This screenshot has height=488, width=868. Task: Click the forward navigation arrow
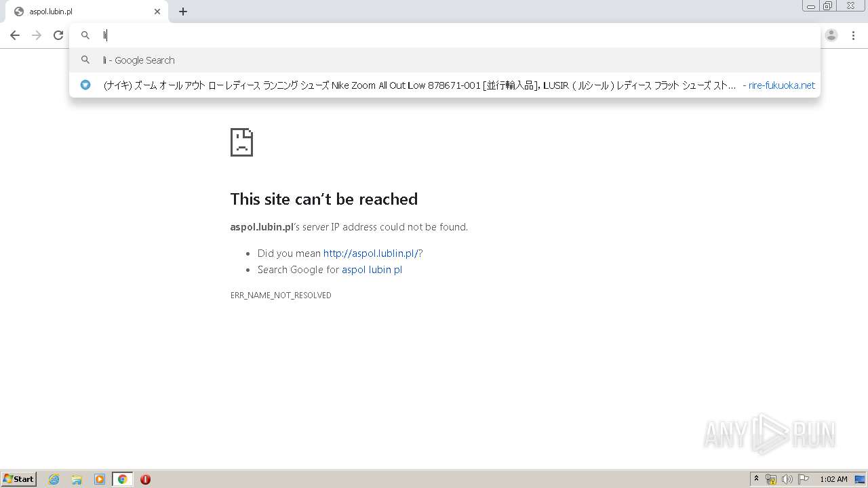tap(37, 35)
